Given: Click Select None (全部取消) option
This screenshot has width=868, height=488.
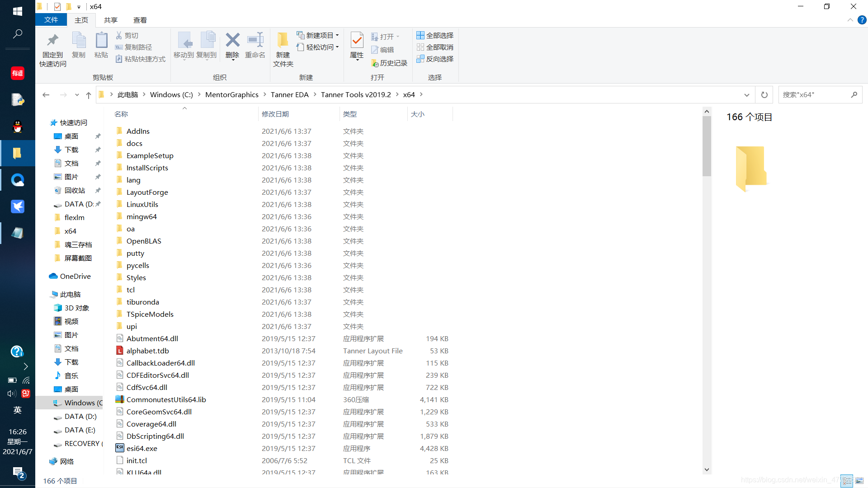Looking at the screenshot, I should pos(435,47).
